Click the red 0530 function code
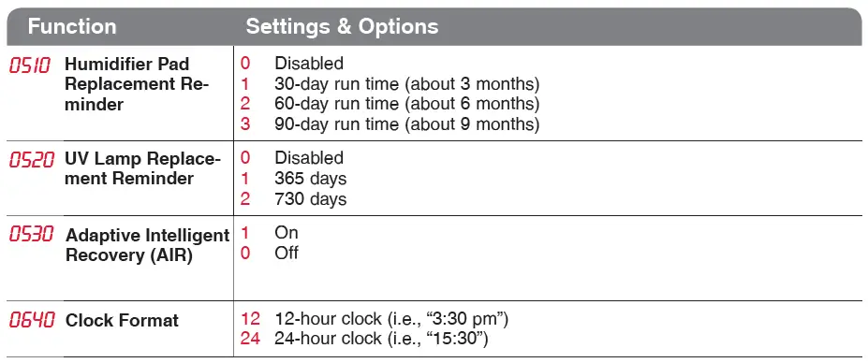 tap(32, 234)
